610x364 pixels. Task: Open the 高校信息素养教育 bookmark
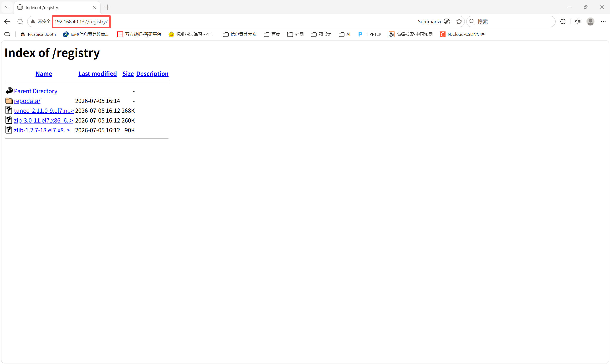pyautogui.click(x=86, y=34)
